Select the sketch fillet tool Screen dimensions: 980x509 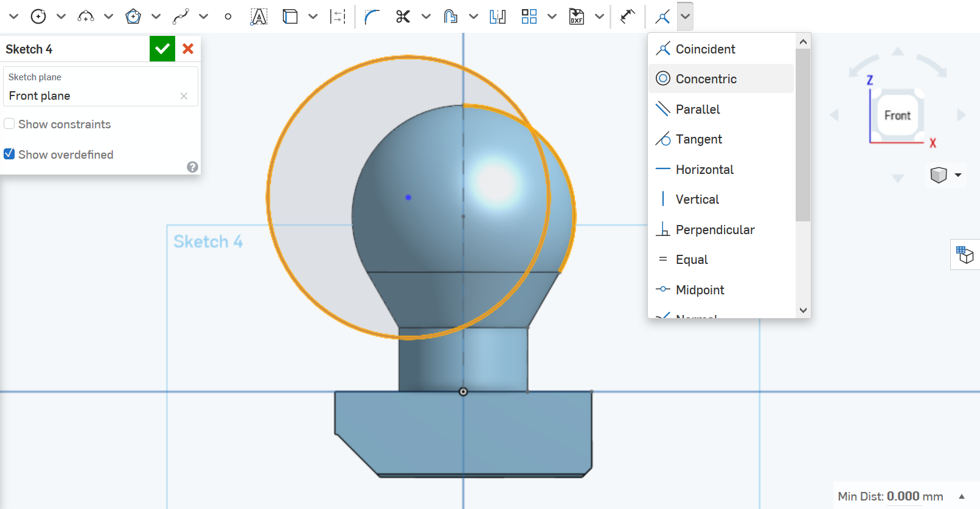click(x=372, y=16)
